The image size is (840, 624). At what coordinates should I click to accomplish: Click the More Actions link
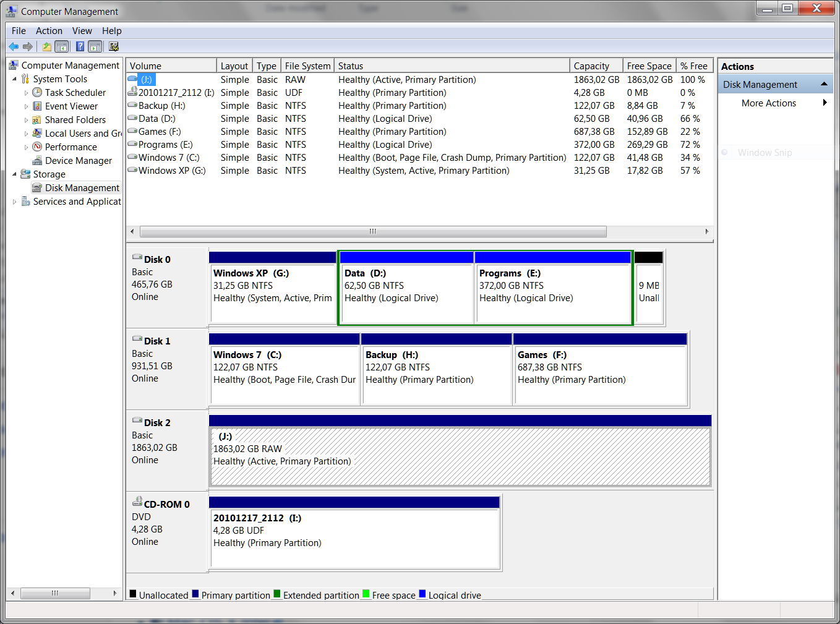tap(769, 103)
